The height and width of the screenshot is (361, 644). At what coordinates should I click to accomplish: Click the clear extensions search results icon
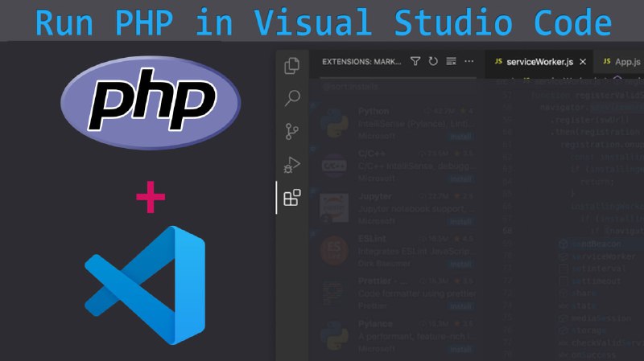pyautogui.click(x=451, y=62)
